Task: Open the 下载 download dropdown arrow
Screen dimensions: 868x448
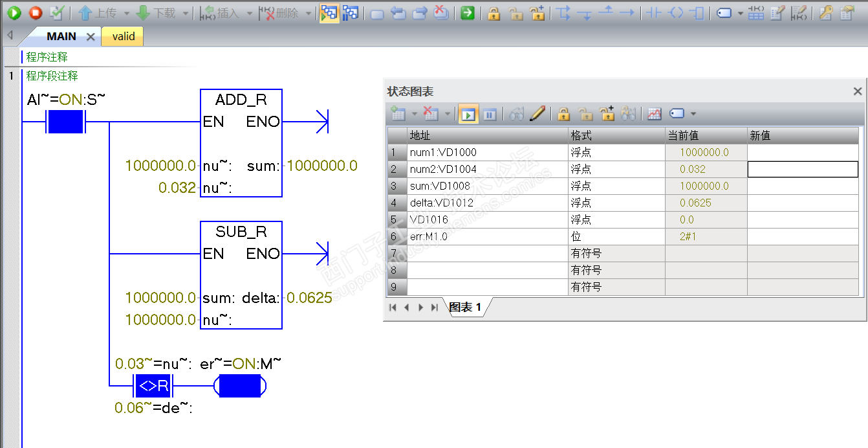Action: point(186,13)
